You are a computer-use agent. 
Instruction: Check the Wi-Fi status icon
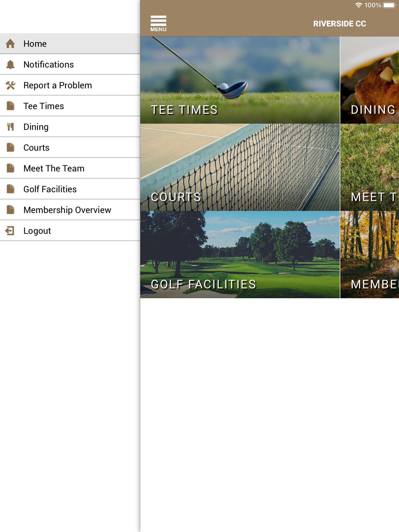pos(358,5)
